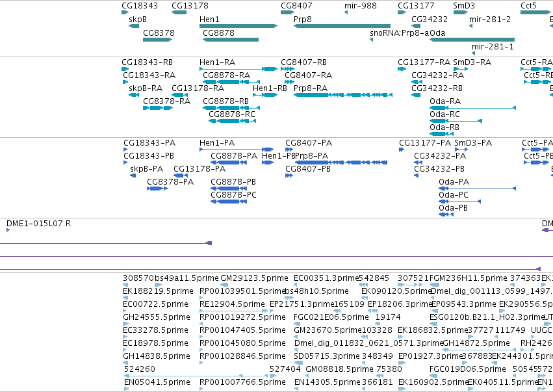553x392 pixels.
Task: Select the Hen1-RB transcript glyph
Action: (265, 94)
